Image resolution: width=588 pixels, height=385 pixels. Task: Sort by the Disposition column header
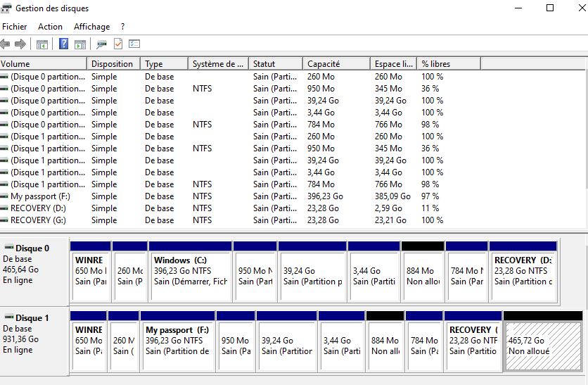click(114, 64)
